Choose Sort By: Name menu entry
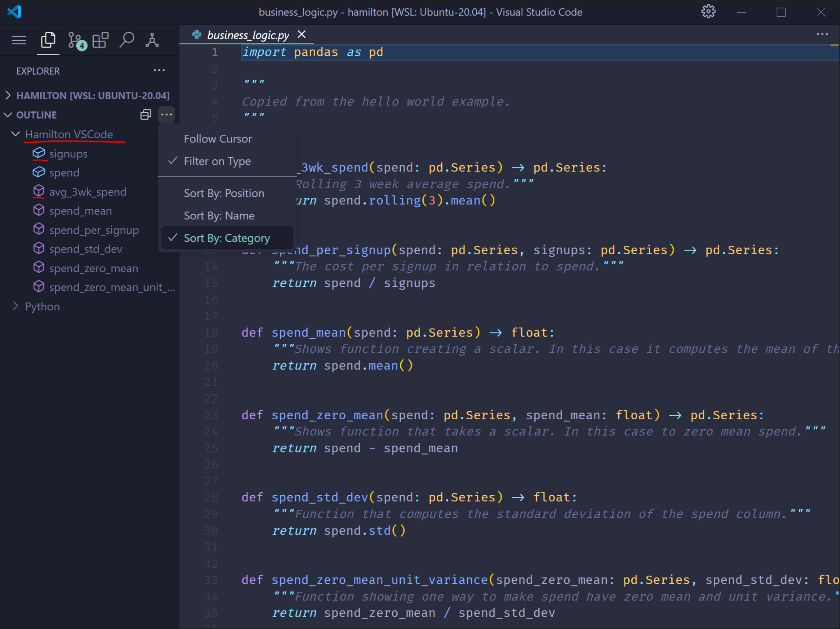Screen dimensions: 840x629 click(x=219, y=215)
